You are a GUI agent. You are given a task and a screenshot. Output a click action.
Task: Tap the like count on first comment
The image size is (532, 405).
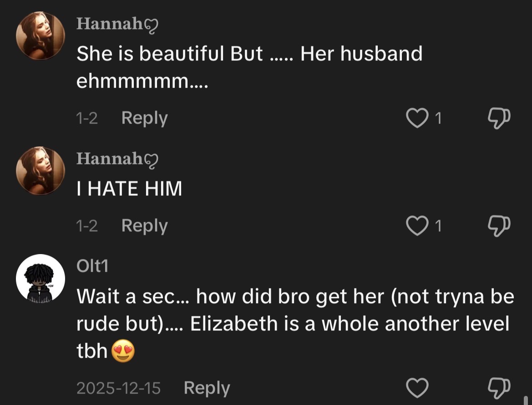pos(438,119)
